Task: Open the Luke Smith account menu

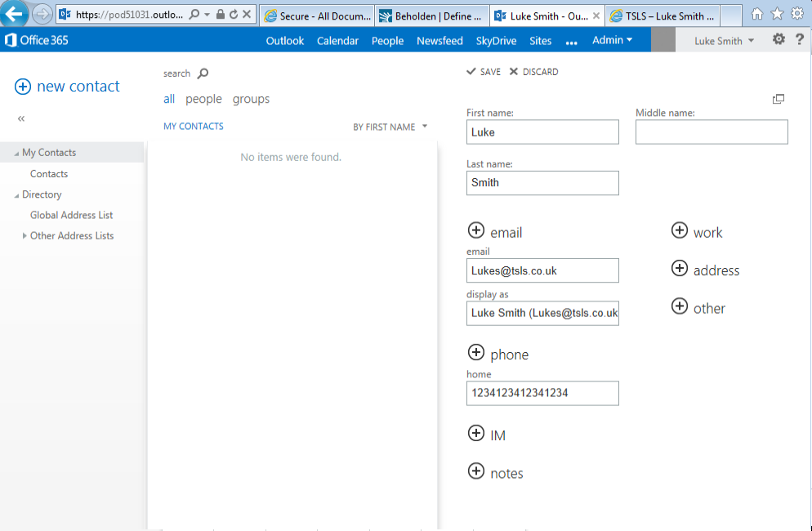Action: coord(724,41)
